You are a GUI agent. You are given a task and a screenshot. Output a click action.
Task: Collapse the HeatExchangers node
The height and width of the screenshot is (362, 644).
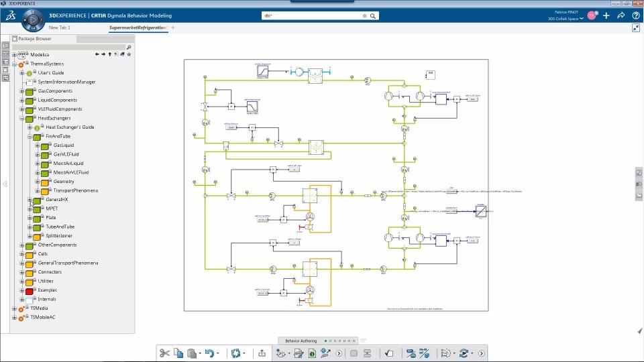click(22, 118)
